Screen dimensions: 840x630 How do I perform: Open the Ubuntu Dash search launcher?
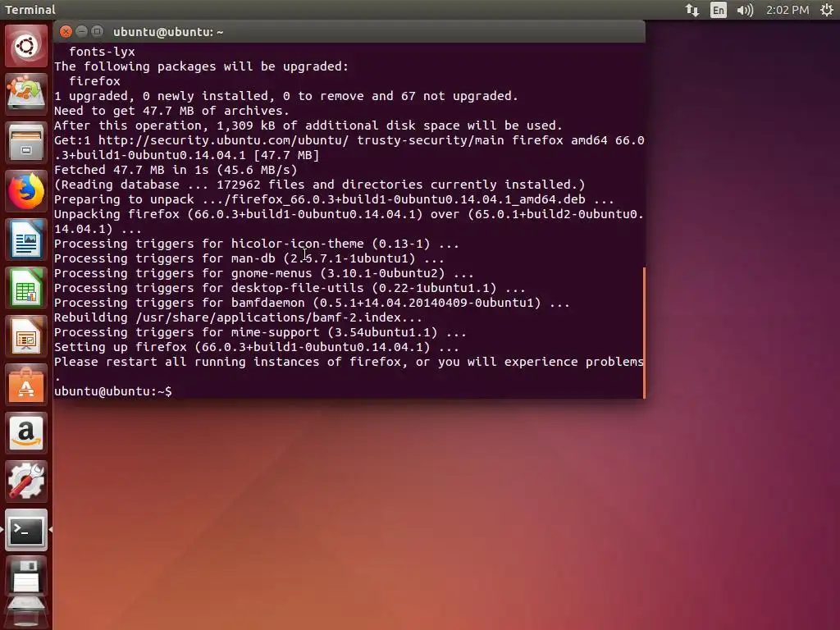[26, 46]
